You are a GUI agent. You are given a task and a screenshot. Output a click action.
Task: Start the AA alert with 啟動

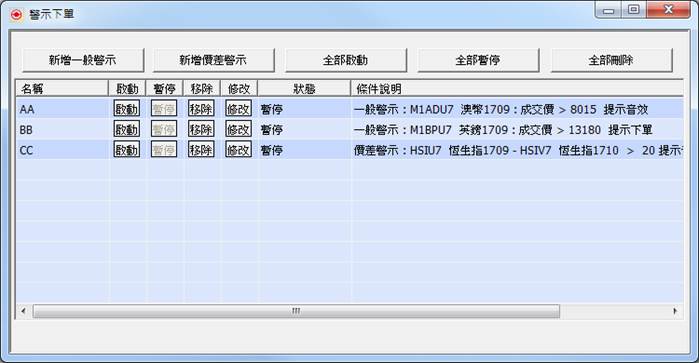point(127,108)
